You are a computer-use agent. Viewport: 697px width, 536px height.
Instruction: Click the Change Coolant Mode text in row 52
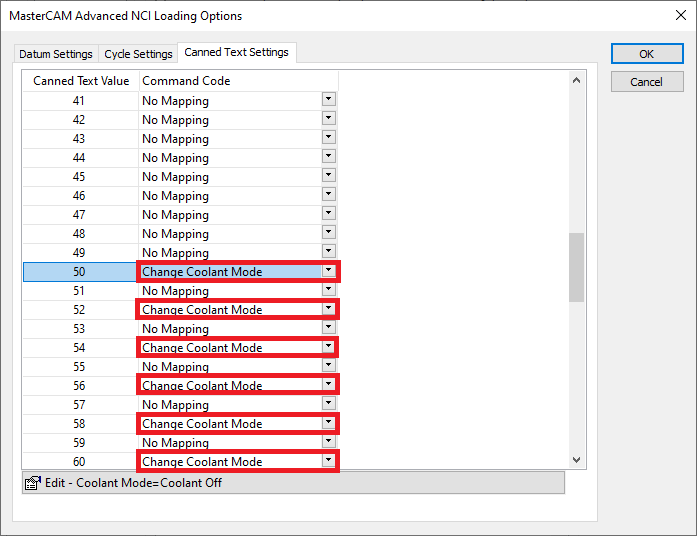pyautogui.click(x=202, y=310)
